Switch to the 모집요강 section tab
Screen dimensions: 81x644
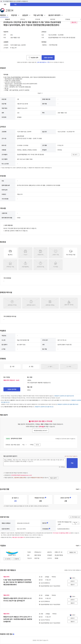7,19
